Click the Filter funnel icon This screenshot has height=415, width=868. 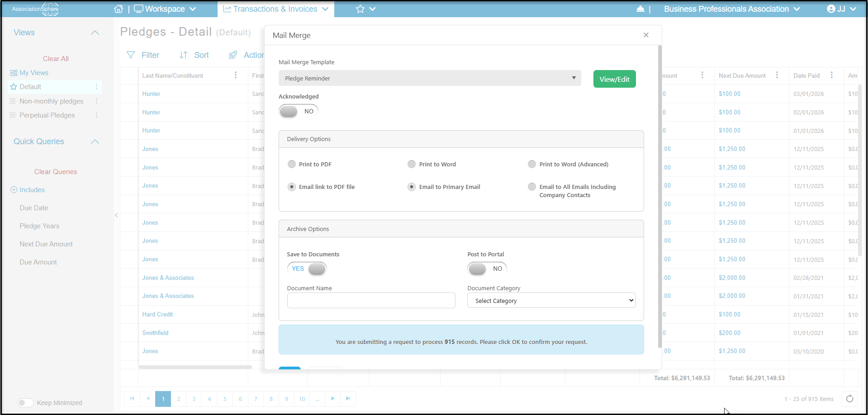coord(131,55)
